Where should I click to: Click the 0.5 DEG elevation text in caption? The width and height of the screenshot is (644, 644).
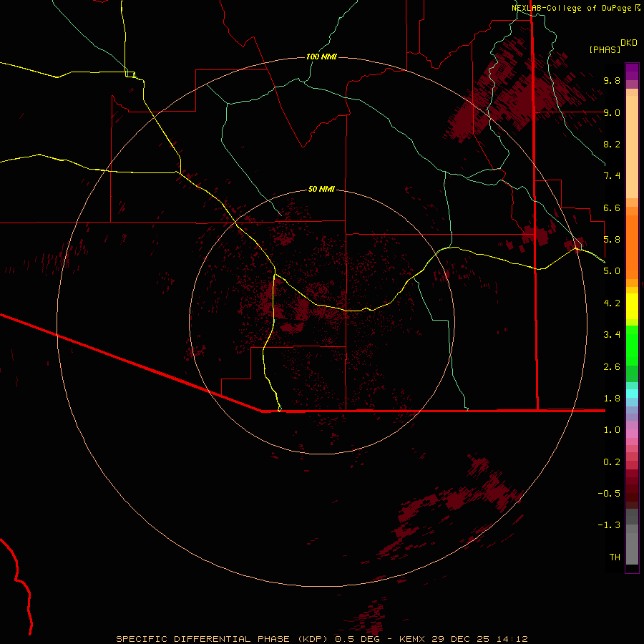[x=357, y=639]
